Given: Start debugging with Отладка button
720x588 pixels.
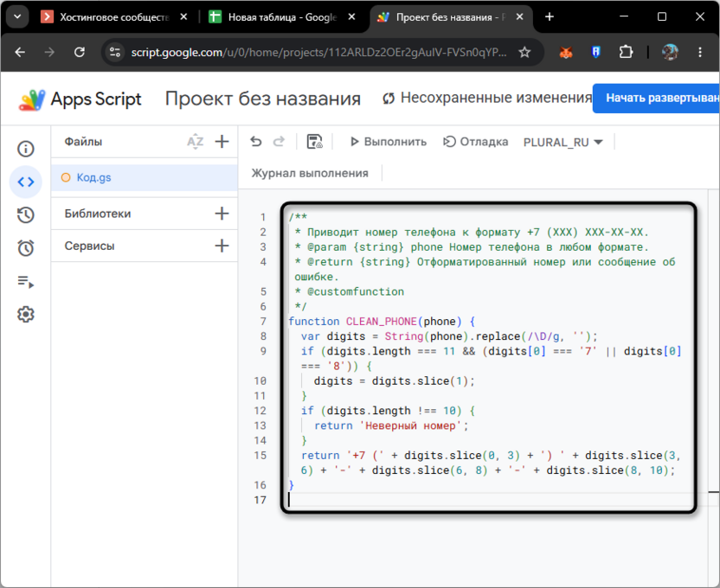Looking at the screenshot, I should [476, 142].
